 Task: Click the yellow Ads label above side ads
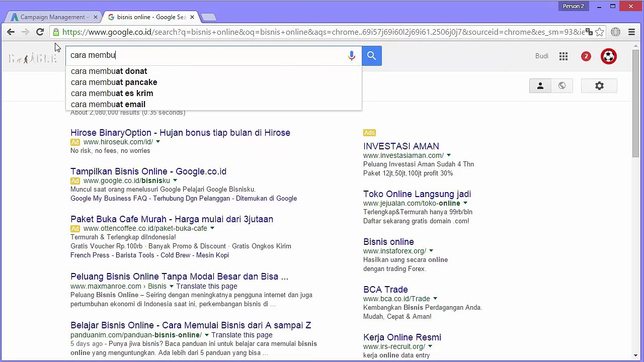tap(369, 133)
